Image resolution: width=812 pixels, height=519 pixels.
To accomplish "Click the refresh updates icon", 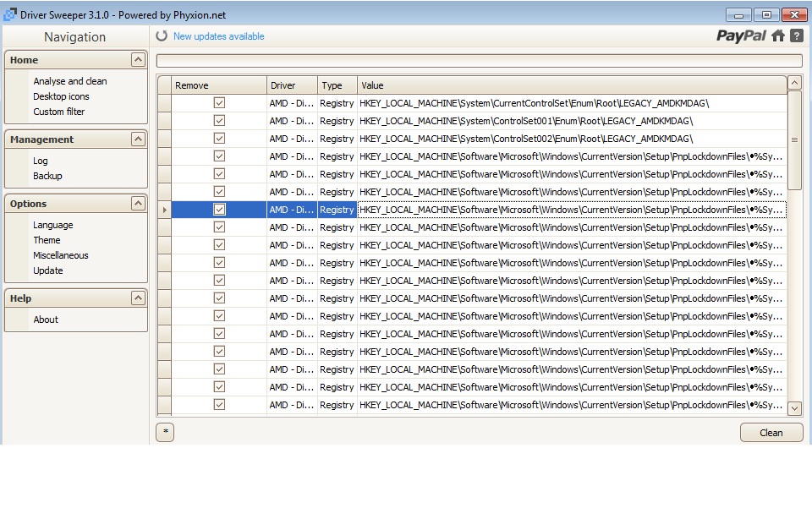I will [162, 36].
